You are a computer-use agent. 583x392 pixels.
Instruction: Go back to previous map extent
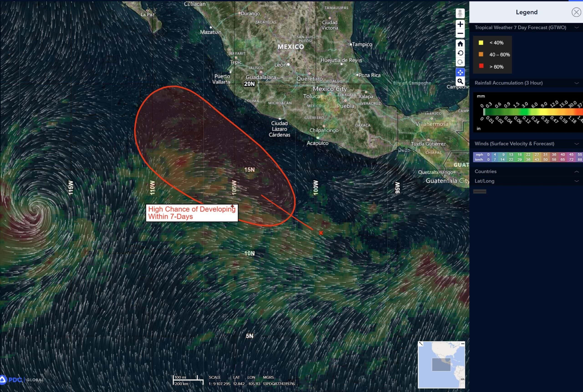point(460,53)
